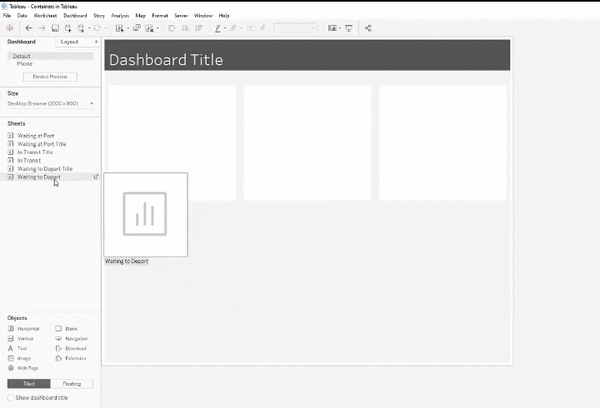Open the Dashboard menu

pos(74,16)
